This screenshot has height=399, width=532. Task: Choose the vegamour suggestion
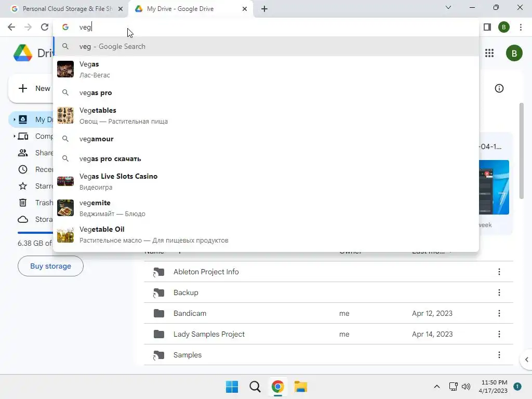267,139
